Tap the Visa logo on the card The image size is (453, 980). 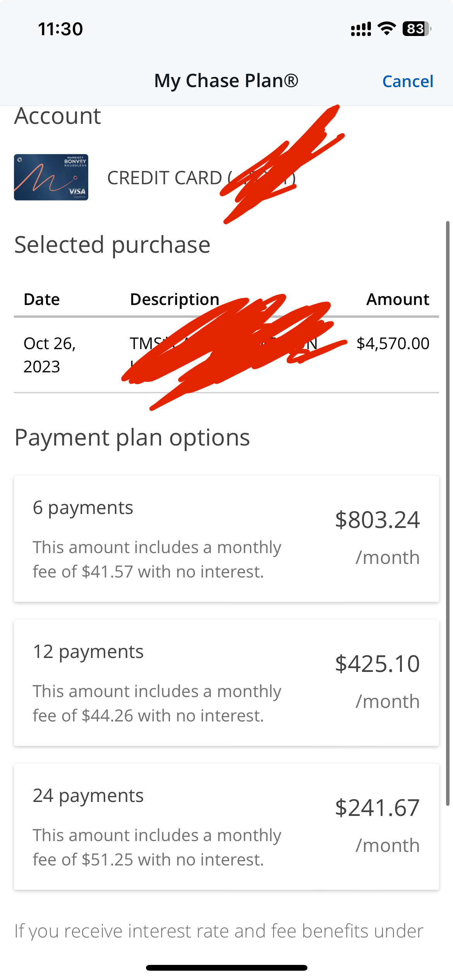click(x=77, y=191)
